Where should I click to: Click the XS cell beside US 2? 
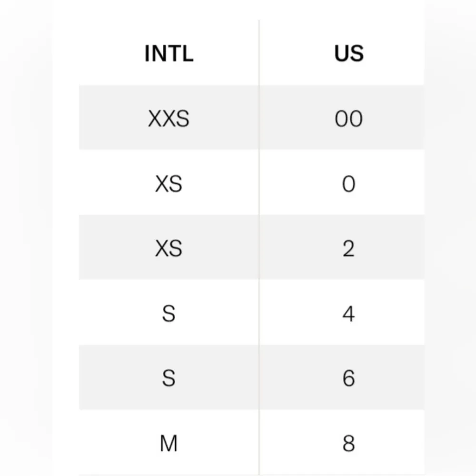click(x=169, y=248)
